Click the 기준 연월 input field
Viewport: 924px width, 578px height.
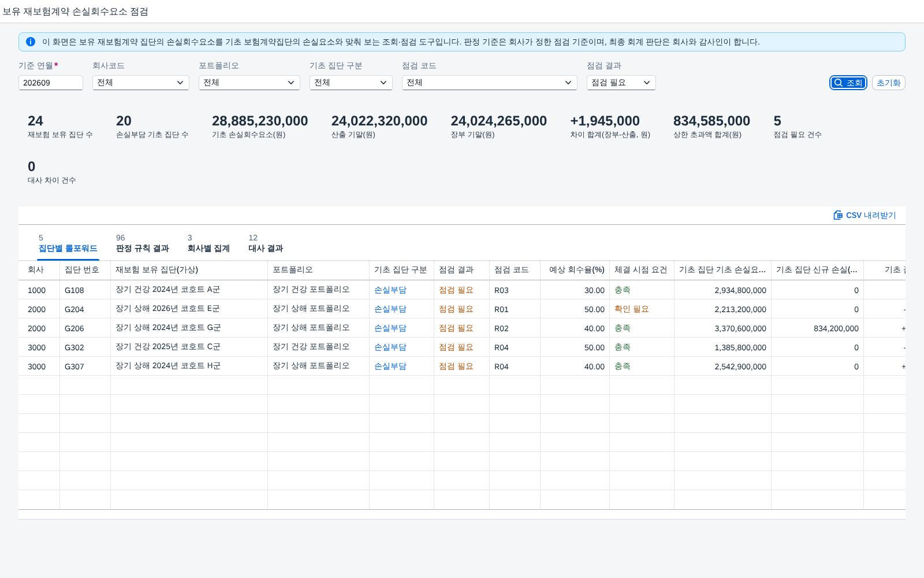pyautogui.click(x=51, y=83)
